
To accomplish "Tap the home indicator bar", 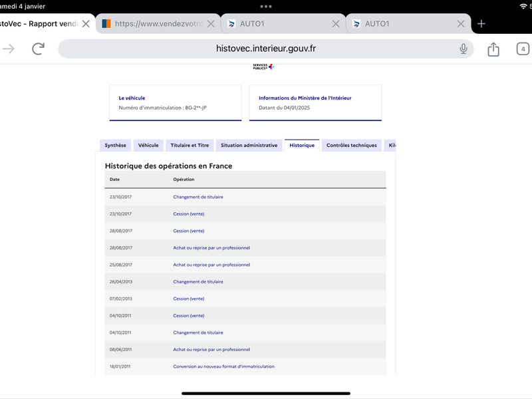I will pos(265,394).
